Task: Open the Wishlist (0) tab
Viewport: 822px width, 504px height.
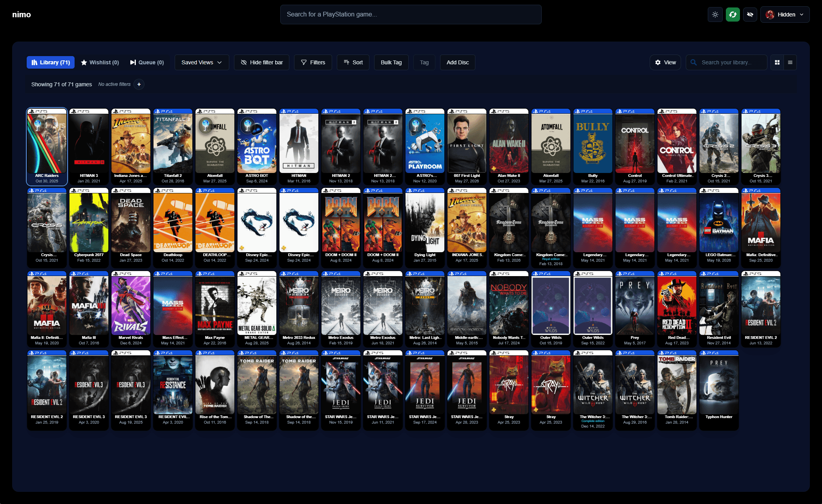Action: [x=100, y=62]
